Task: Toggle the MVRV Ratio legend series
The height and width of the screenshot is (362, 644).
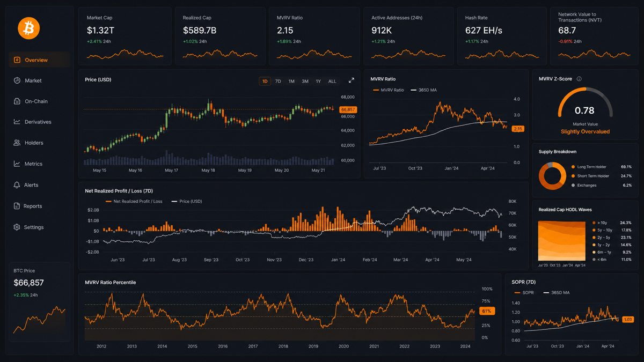Action: (388, 90)
